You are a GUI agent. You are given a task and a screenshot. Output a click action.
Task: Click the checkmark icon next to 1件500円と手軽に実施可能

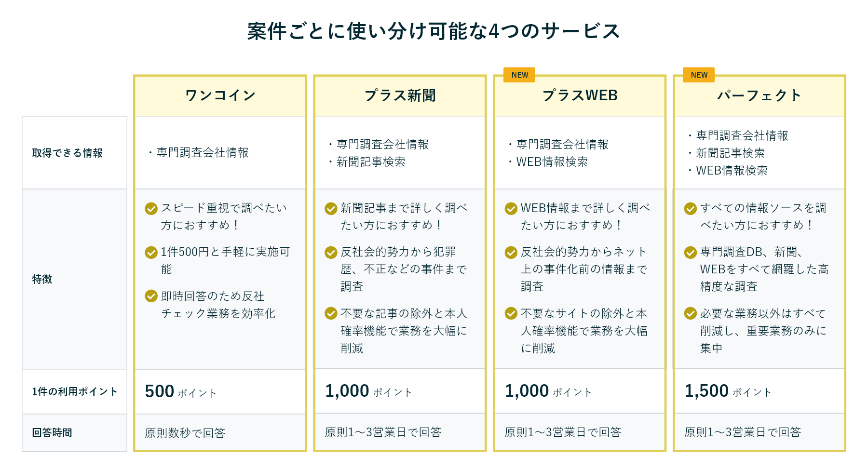[x=151, y=252]
